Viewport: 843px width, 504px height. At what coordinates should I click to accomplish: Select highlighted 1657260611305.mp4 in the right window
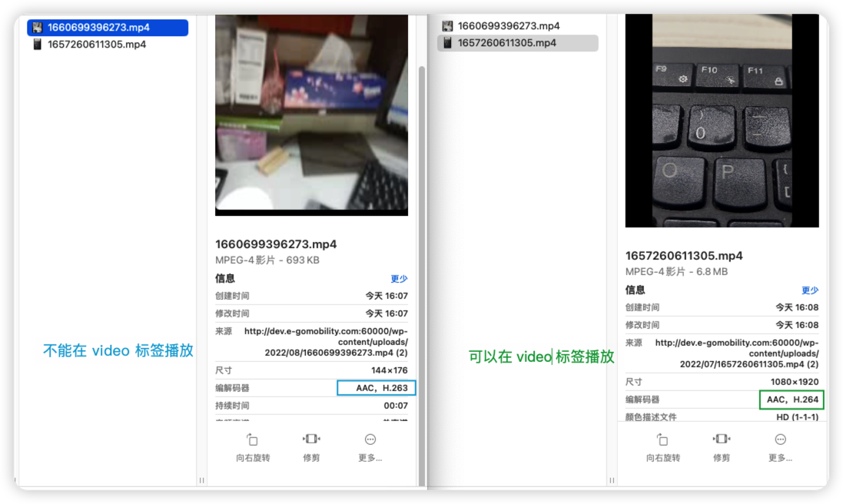coord(518,43)
